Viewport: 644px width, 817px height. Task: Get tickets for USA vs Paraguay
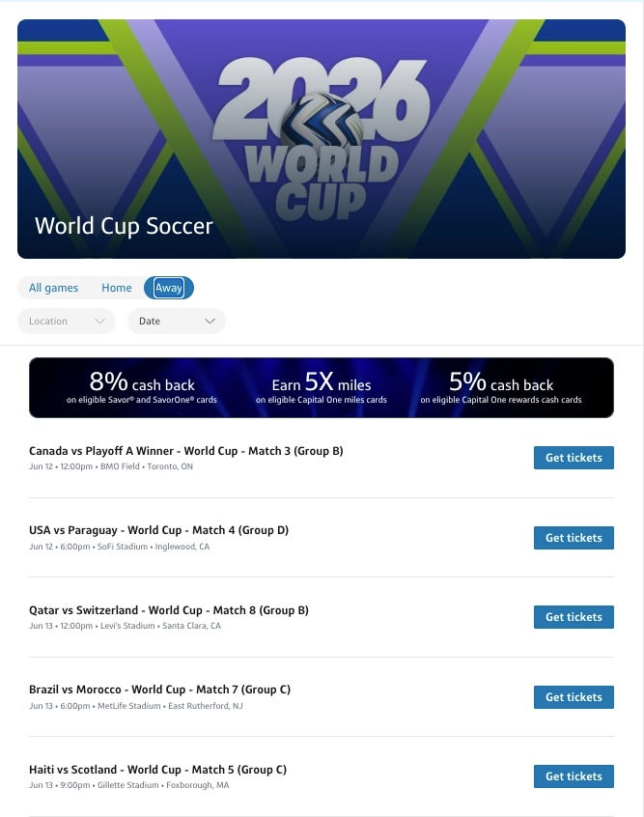(574, 538)
